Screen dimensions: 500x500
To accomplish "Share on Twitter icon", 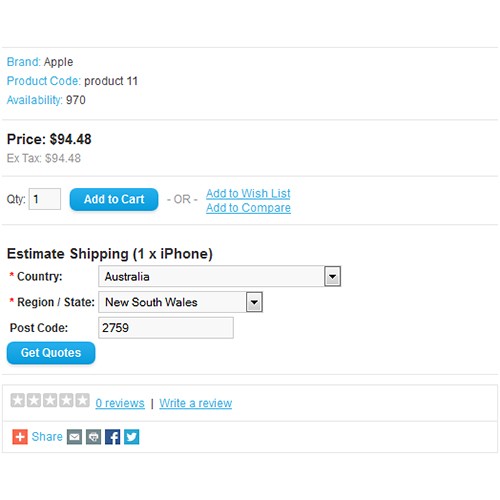I will point(132,437).
